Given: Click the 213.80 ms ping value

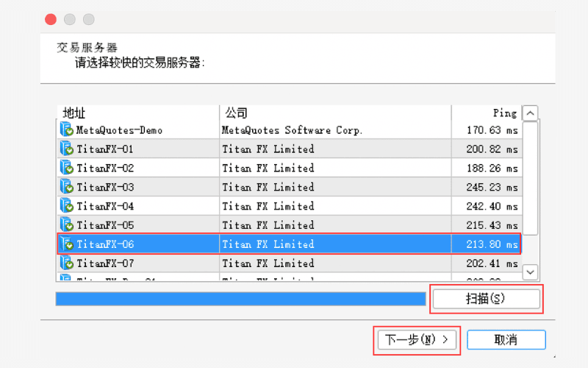Looking at the screenshot, I should click(x=492, y=244).
